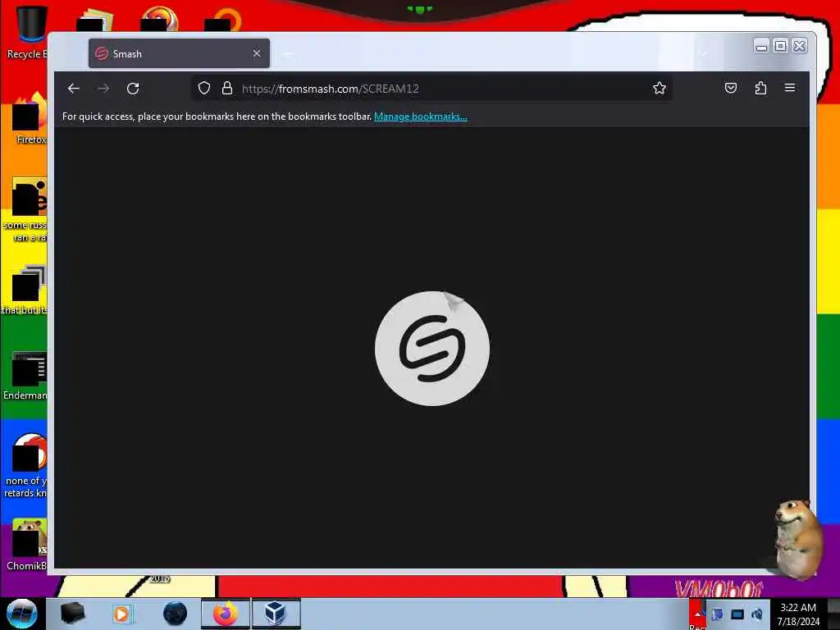
Task: Open the tracking protection shield icon
Action: 204,88
